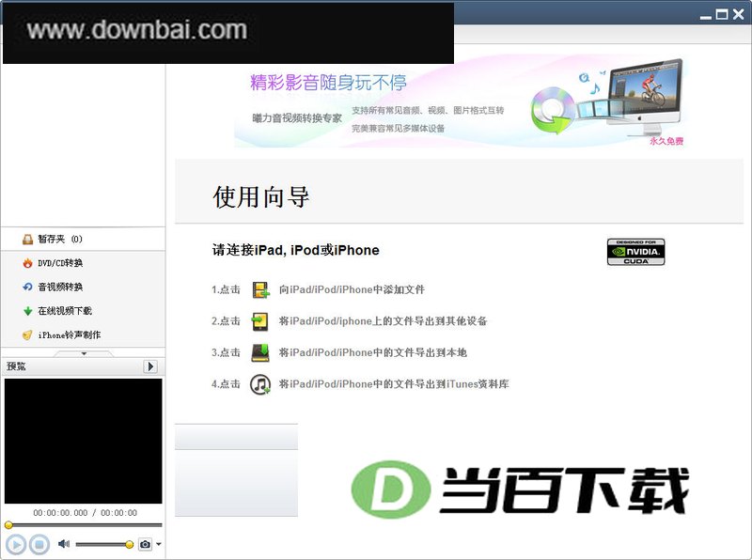Click the export to iTunes library icon
This screenshot has height=560, width=752.
[x=260, y=384]
